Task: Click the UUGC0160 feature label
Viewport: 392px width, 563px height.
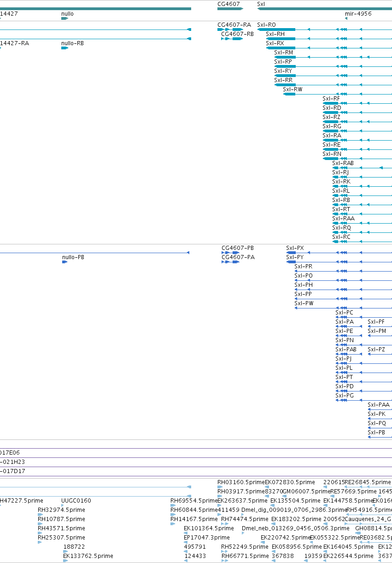Action: point(76,501)
